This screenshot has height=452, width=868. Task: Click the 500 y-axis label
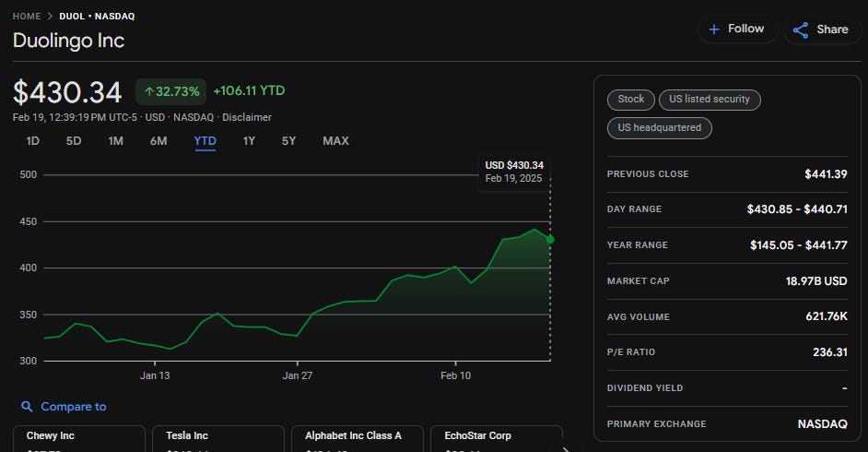[29, 174]
